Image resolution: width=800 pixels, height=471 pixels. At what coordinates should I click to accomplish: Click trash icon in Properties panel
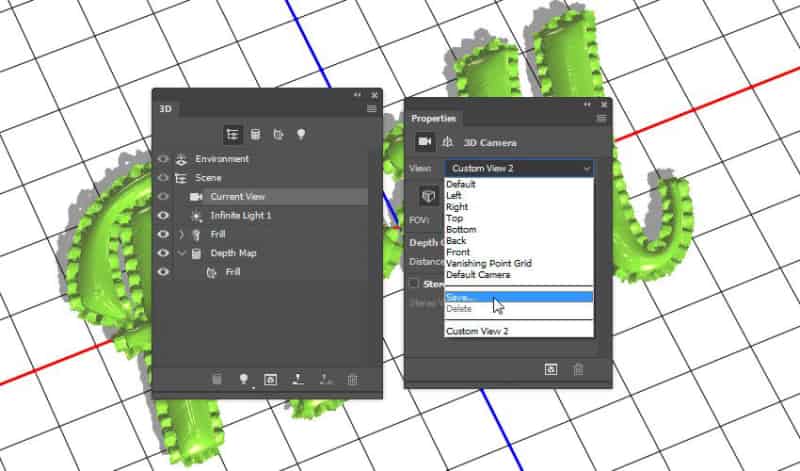pos(578,369)
